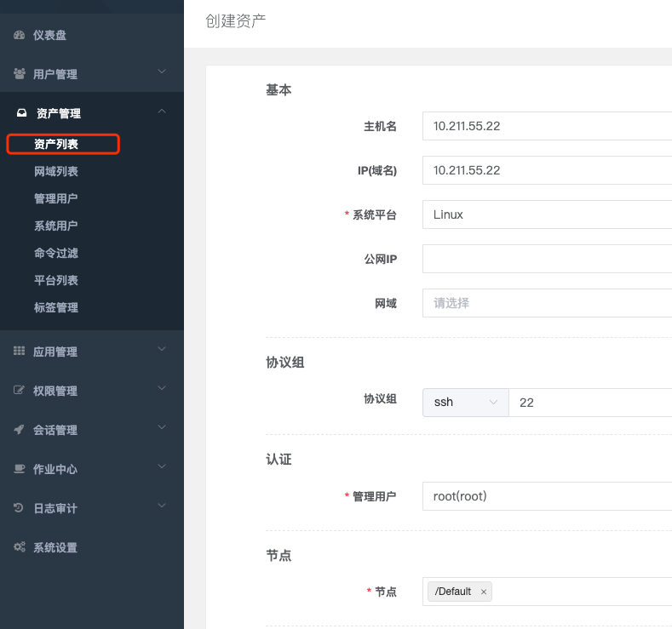Collapse the 资产管理 menu chevron
The width and height of the screenshot is (672, 629).
click(x=162, y=111)
